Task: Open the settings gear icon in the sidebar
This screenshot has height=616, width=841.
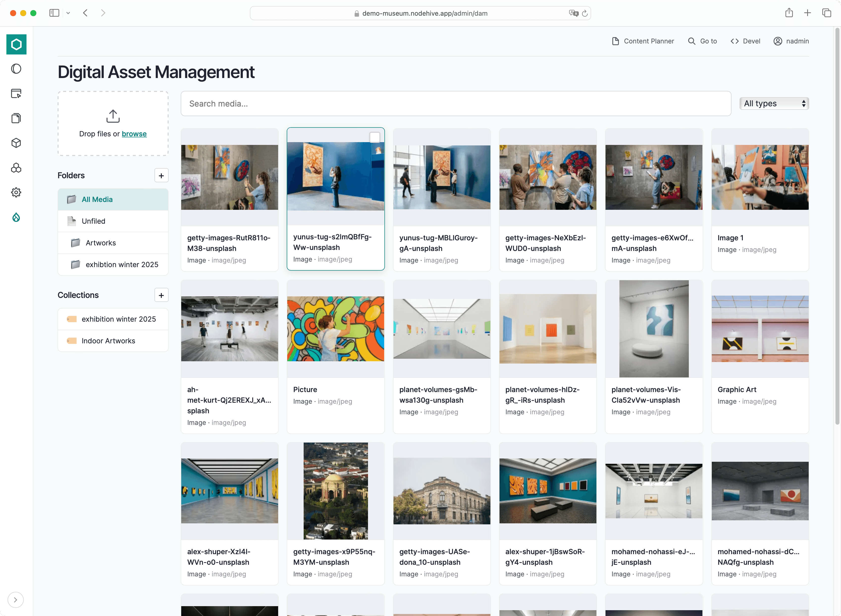Action: (x=16, y=192)
